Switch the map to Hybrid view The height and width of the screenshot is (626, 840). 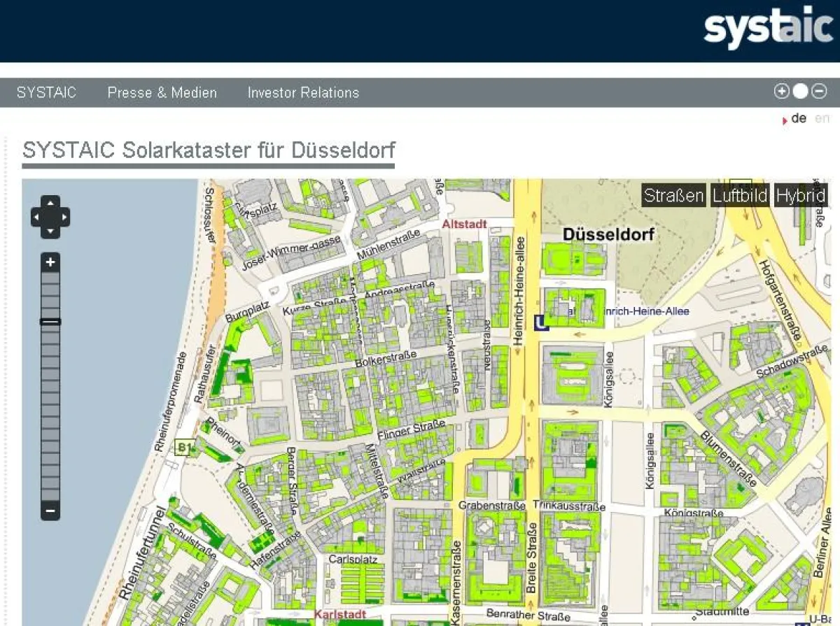click(801, 196)
